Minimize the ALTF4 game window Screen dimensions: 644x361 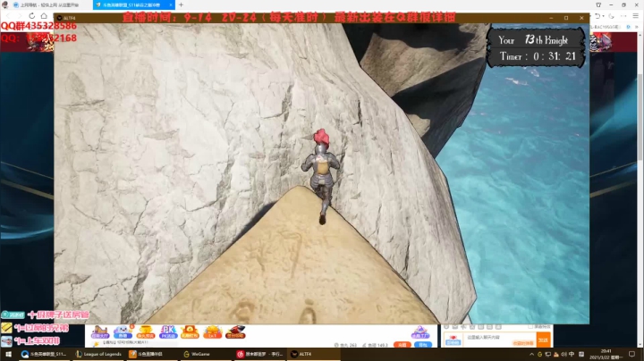pos(551,18)
